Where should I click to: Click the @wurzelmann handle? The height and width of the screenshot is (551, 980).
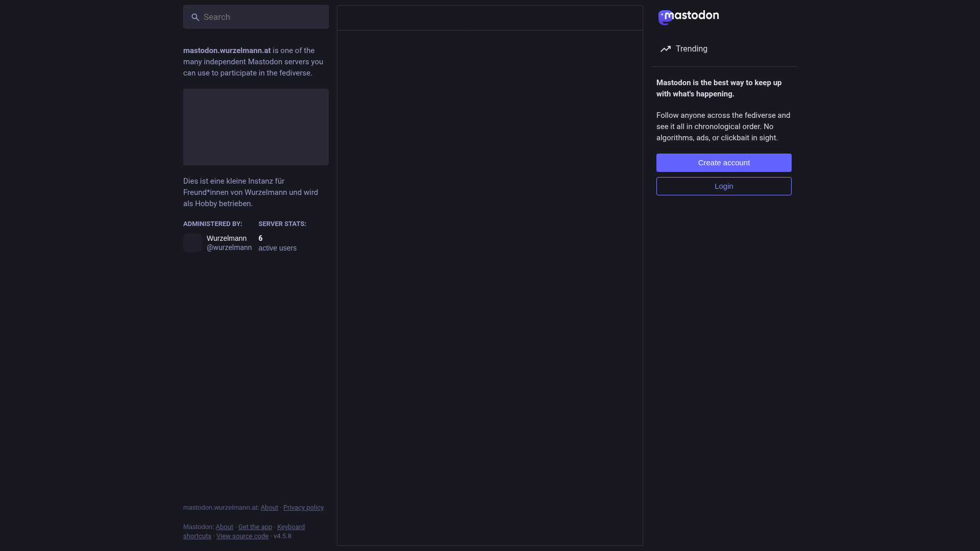229,247
